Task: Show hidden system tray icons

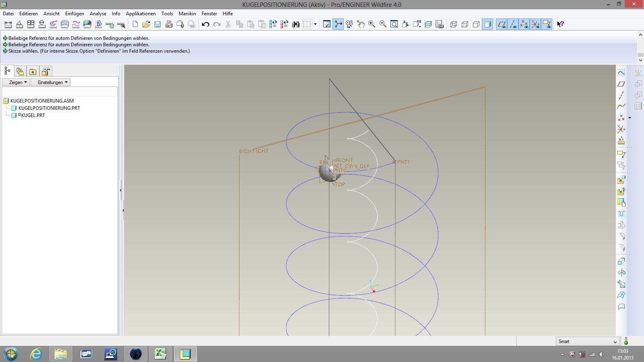Action: point(562,354)
